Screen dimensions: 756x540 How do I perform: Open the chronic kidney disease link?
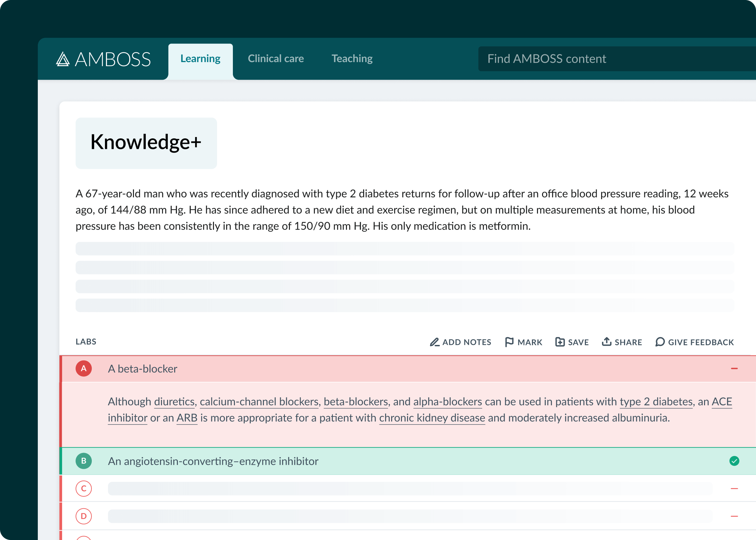tap(432, 418)
